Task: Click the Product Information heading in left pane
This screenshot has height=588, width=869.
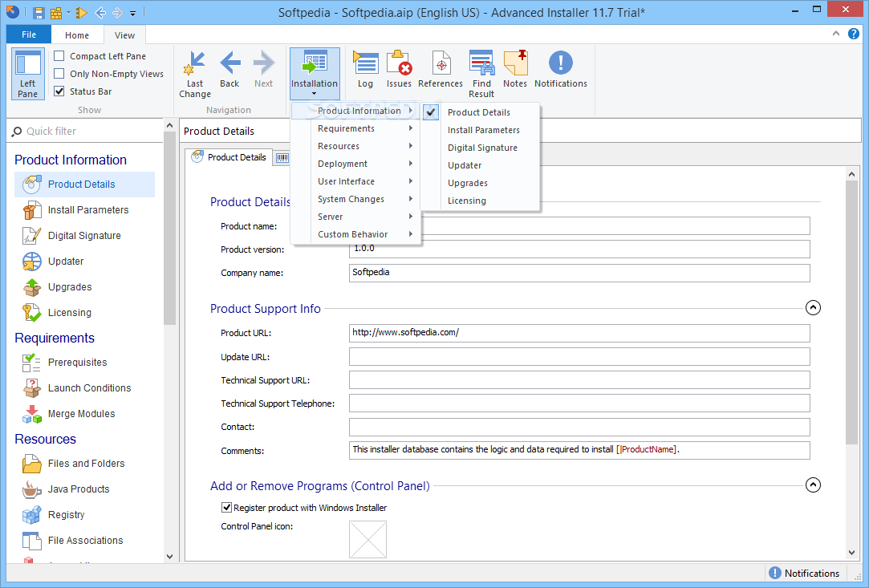Action: tap(71, 160)
